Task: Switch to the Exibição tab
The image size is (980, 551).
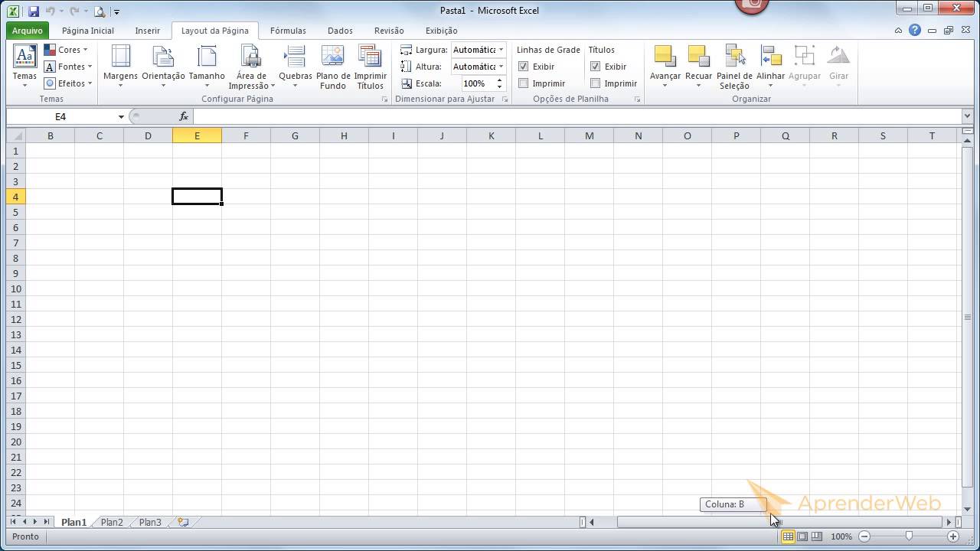Action: tap(442, 31)
